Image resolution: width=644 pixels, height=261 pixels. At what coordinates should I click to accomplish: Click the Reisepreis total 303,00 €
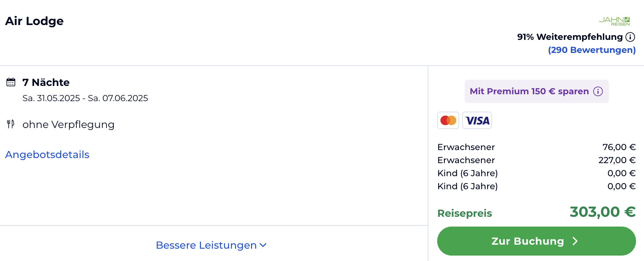[602, 212]
